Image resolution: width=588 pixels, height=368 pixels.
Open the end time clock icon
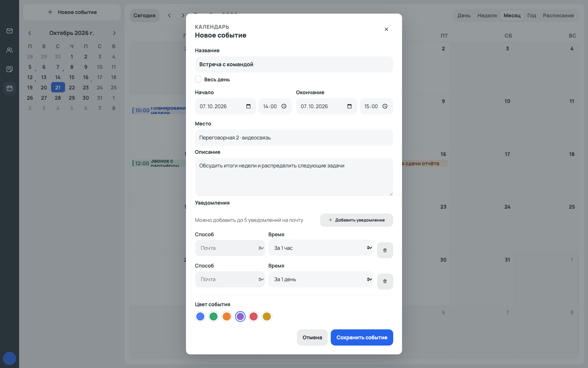pyautogui.click(x=385, y=106)
